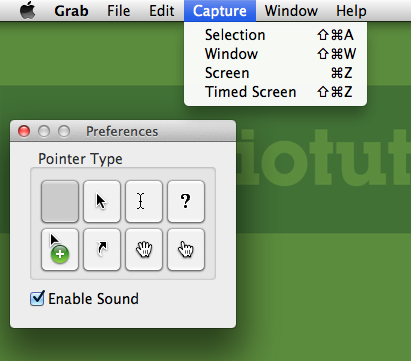This screenshot has width=411, height=361.
Task: Choose Timed Screen capture option
Action: tap(275, 92)
